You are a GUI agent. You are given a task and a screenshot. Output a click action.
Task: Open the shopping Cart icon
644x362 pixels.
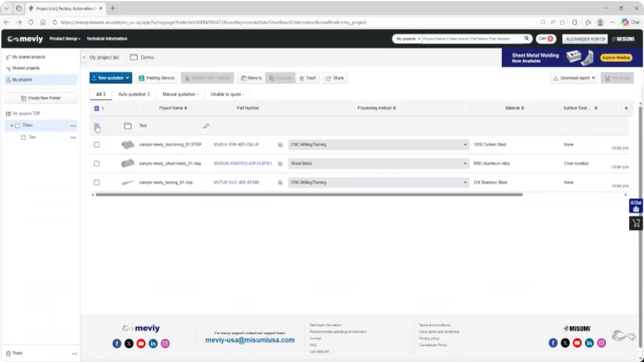point(546,39)
